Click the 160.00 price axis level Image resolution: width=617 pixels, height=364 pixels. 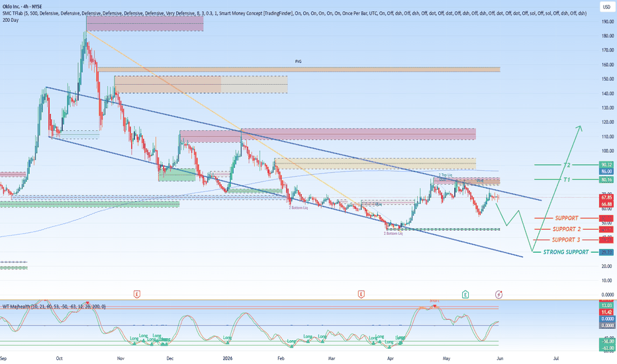(608, 65)
